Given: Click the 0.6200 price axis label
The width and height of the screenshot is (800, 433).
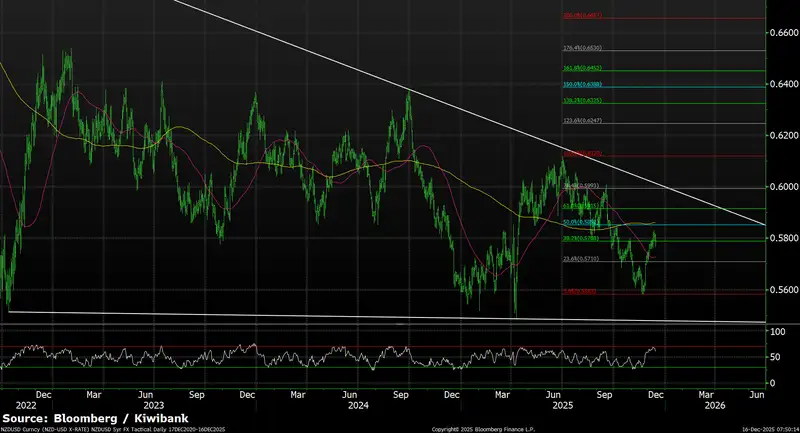Looking at the screenshot, I should click(784, 136).
